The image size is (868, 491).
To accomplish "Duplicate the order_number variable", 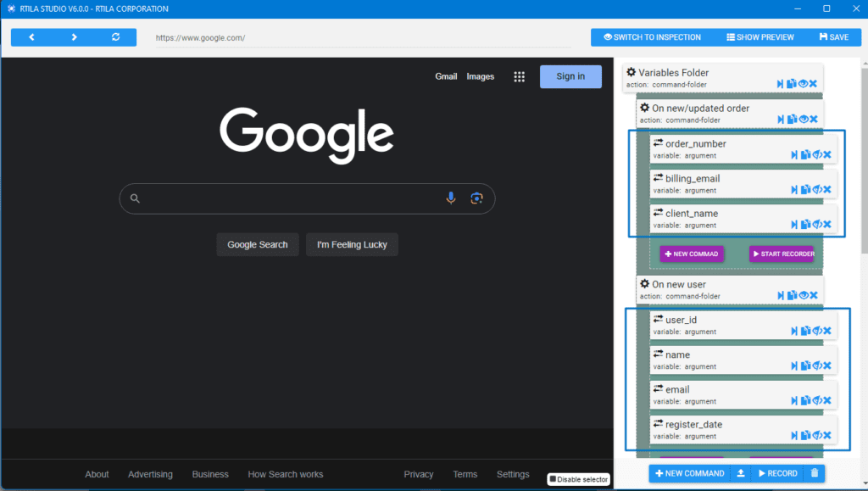I will pos(806,154).
